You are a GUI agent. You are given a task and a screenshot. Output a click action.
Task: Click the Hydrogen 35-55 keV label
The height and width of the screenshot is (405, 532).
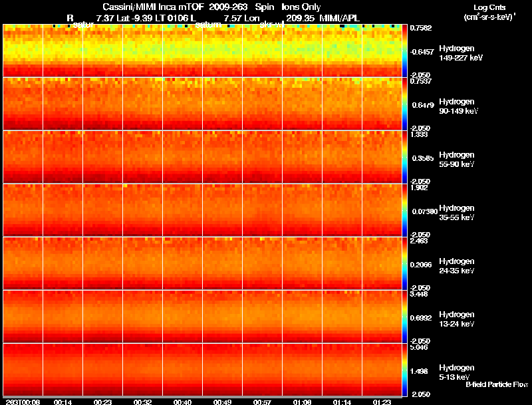pyautogui.click(x=457, y=213)
